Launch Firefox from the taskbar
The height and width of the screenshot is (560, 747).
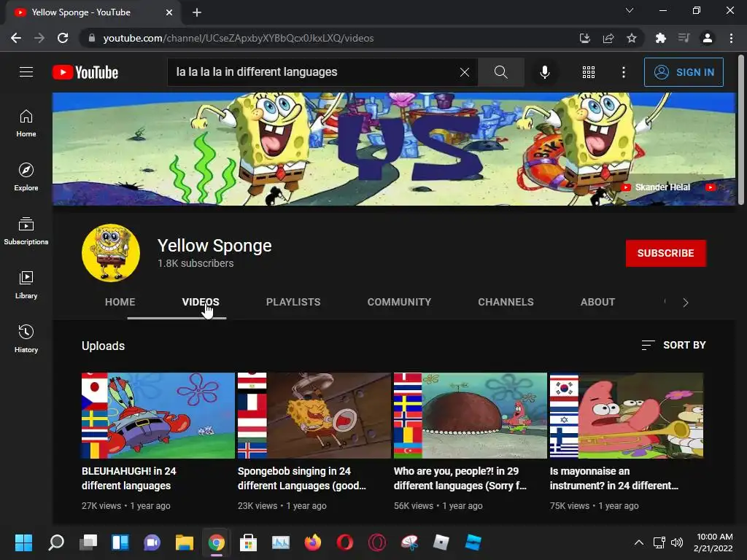(x=312, y=542)
